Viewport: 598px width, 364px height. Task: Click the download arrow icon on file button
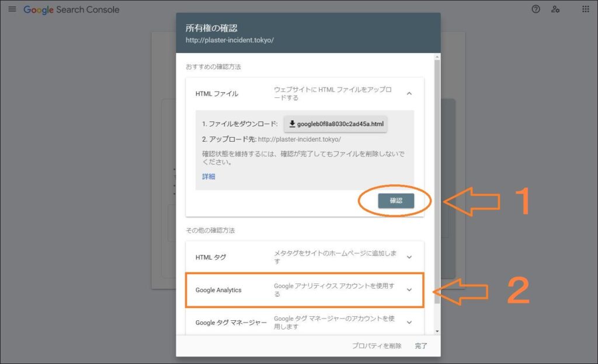pyautogui.click(x=292, y=124)
